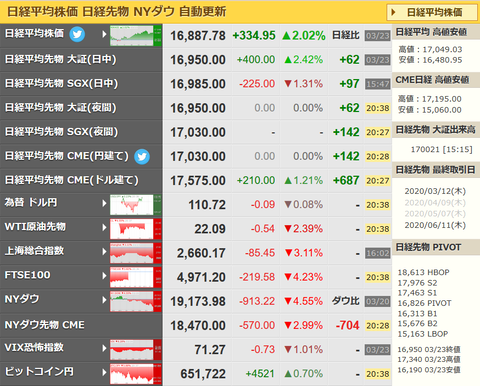480x386 pixels.
Task: Select the 170021 [15:15] volume figure
Action: click(x=441, y=149)
